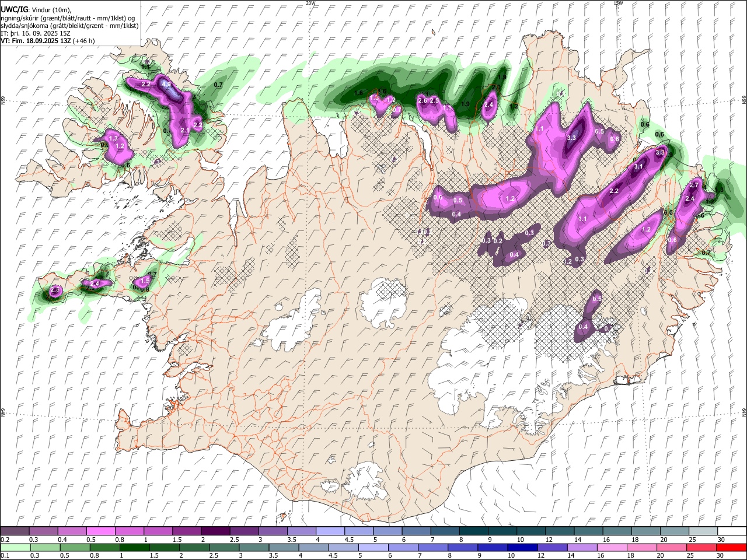Click the upper legend swatch between 0.2 and 0.3
747x560 pixels.
(x=15, y=531)
